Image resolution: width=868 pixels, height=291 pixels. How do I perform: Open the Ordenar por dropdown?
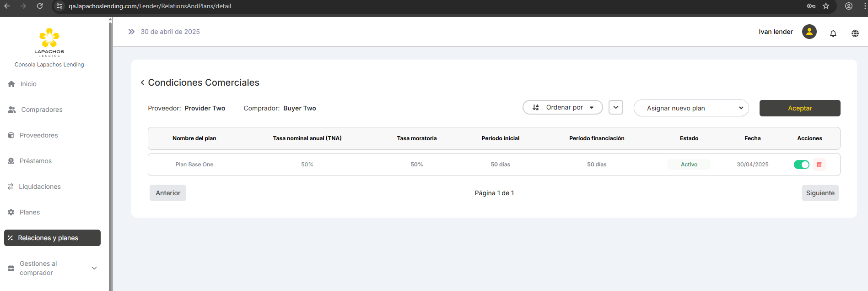pos(562,107)
